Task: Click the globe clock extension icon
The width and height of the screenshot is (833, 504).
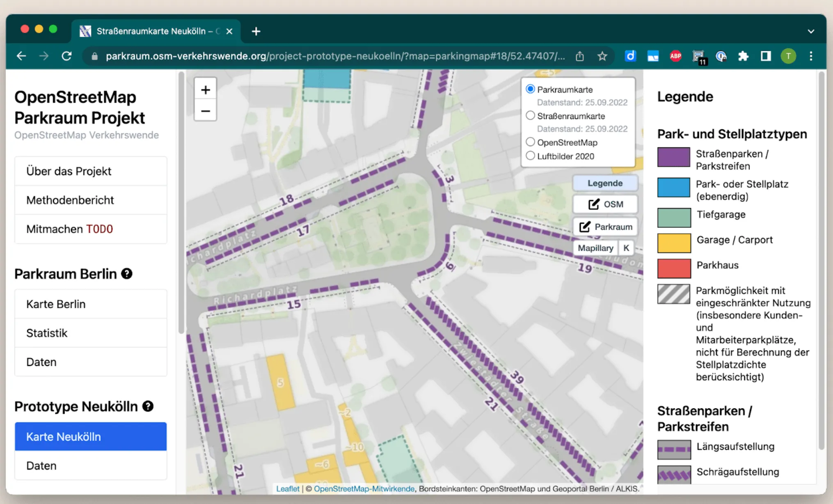Action: (x=721, y=56)
